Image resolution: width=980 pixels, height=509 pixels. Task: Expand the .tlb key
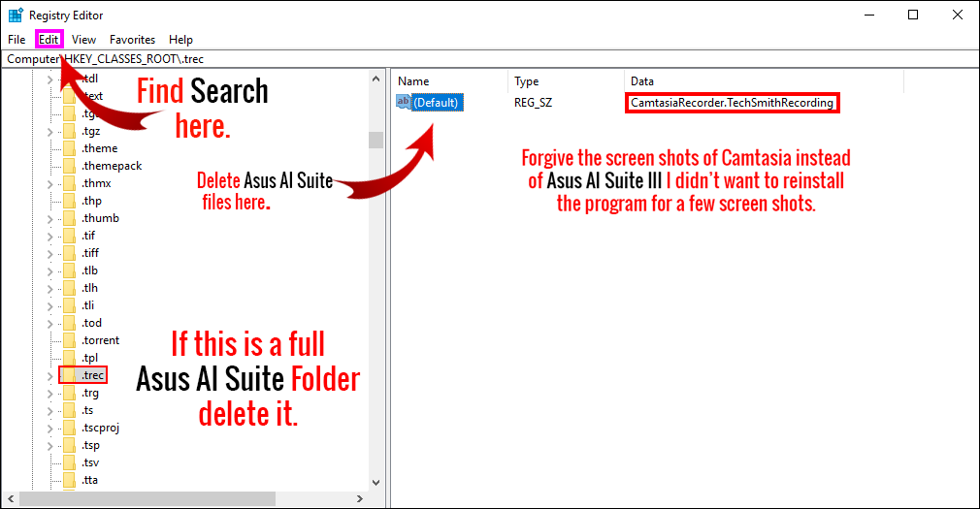click(x=50, y=271)
